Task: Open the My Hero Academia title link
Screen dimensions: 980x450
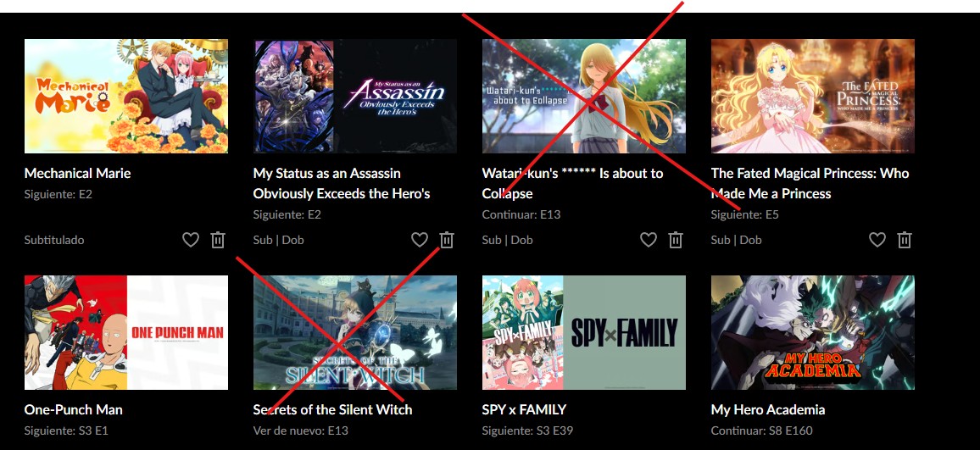Action: [x=767, y=409]
